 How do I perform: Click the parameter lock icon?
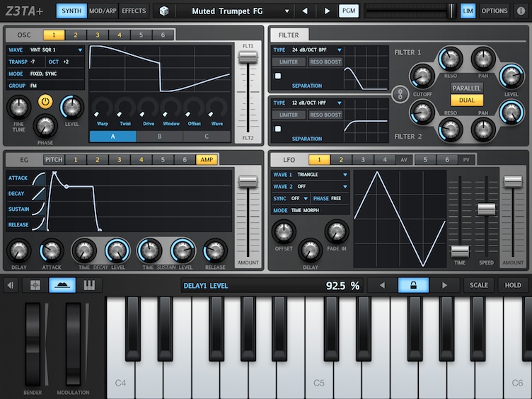coord(413,285)
